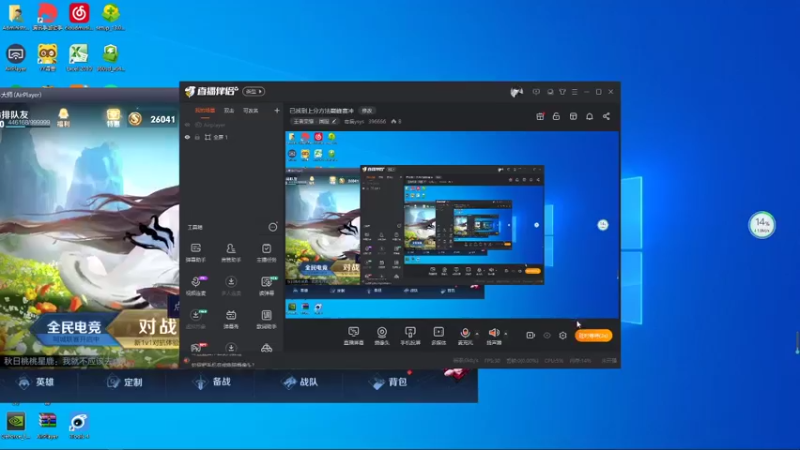Open the lyrics assistant tool icon
This screenshot has height=450, width=800.
(266, 319)
